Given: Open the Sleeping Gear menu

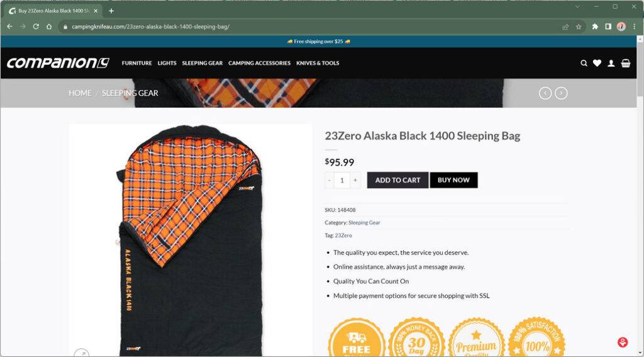Looking at the screenshot, I should (x=202, y=63).
